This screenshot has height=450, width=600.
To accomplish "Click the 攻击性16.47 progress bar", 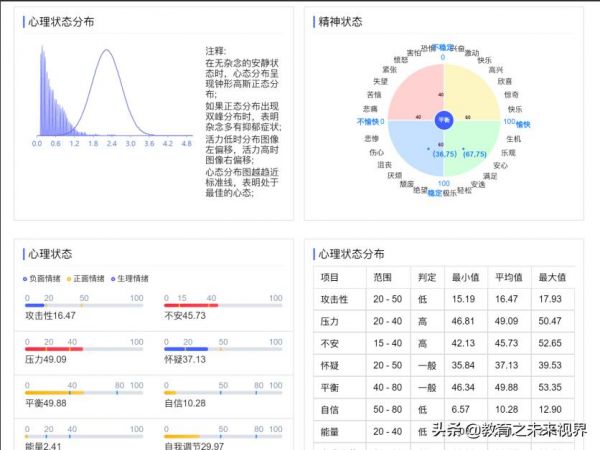I will (84, 305).
